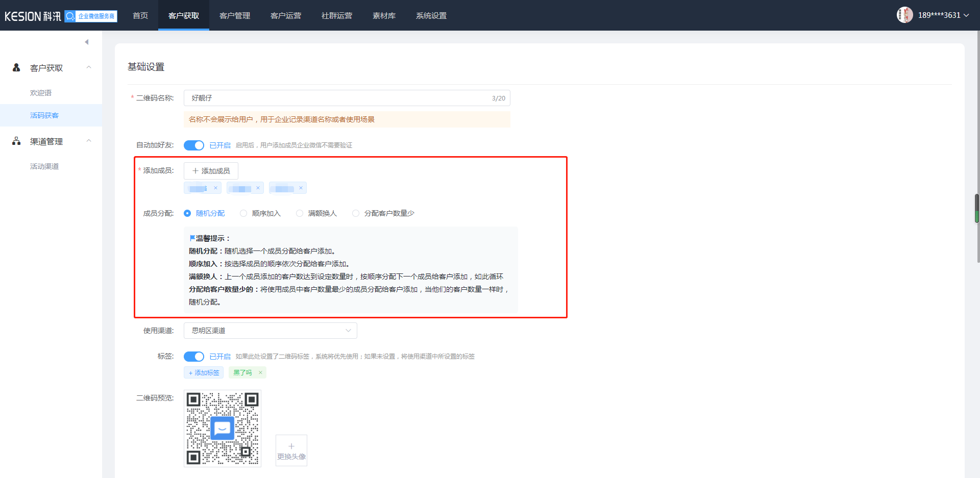Click the QR code preview image
Image resolution: width=980 pixels, height=478 pixels.
click(x=223, y=429)
